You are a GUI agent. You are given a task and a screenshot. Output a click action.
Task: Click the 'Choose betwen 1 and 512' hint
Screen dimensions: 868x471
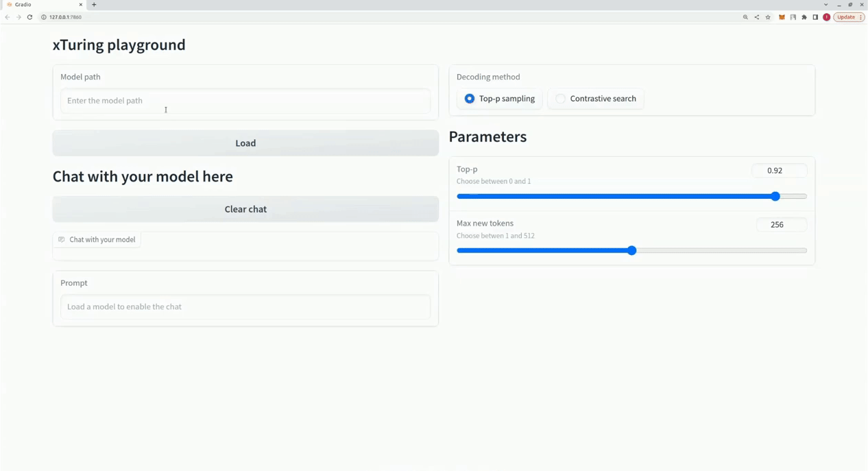point(496,236)
